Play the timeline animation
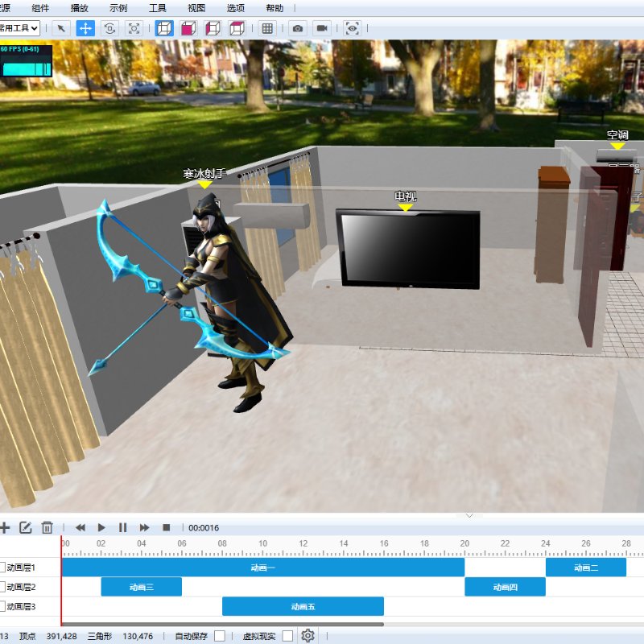 pos(101,528)
